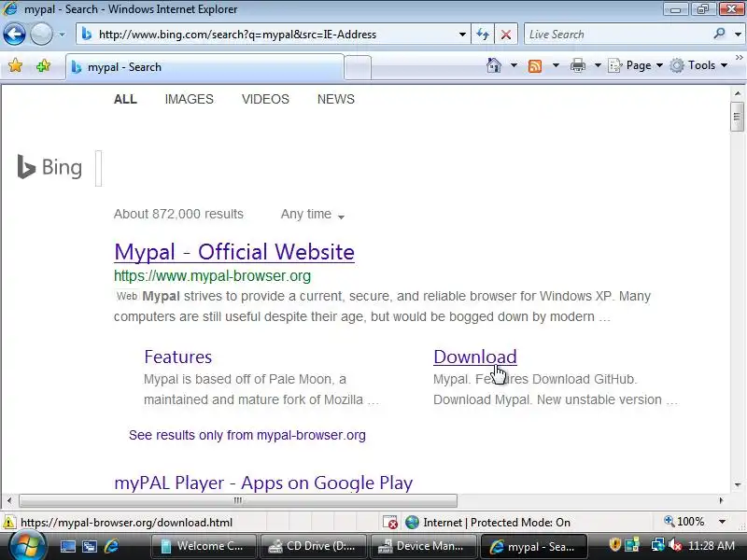Open the 'Mypal - Official Website' result

coord(234,252)
